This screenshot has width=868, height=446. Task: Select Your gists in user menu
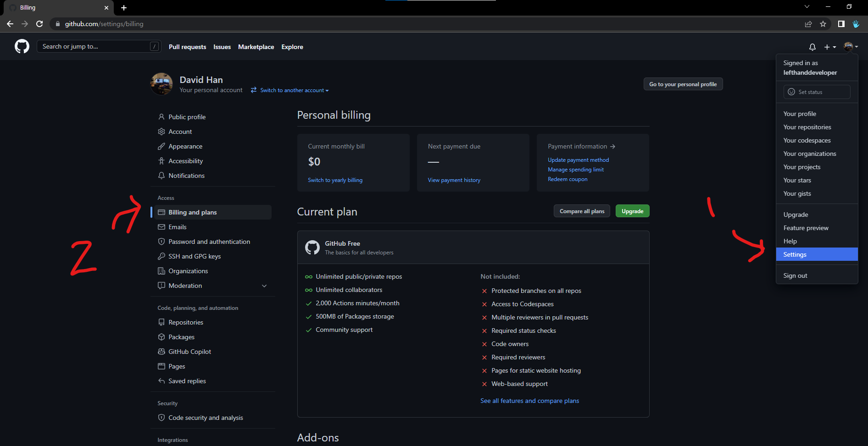[x=817, y=193]
